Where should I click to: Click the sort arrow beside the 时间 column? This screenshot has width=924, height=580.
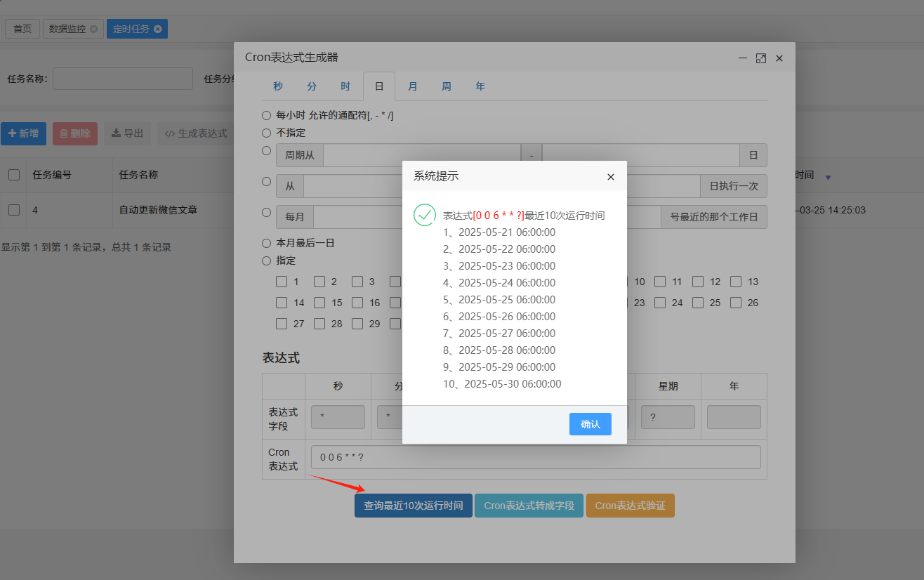pos(828,177)
